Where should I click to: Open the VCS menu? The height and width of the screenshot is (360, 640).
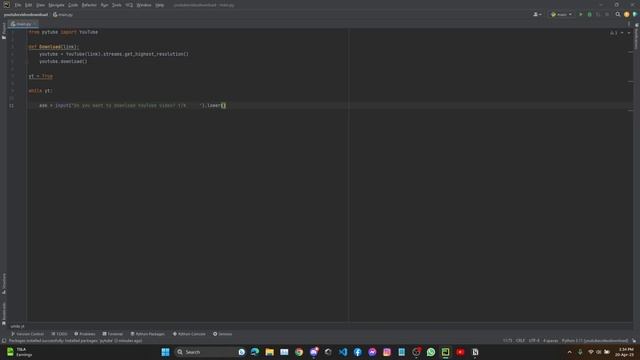[x=129, y=5]
